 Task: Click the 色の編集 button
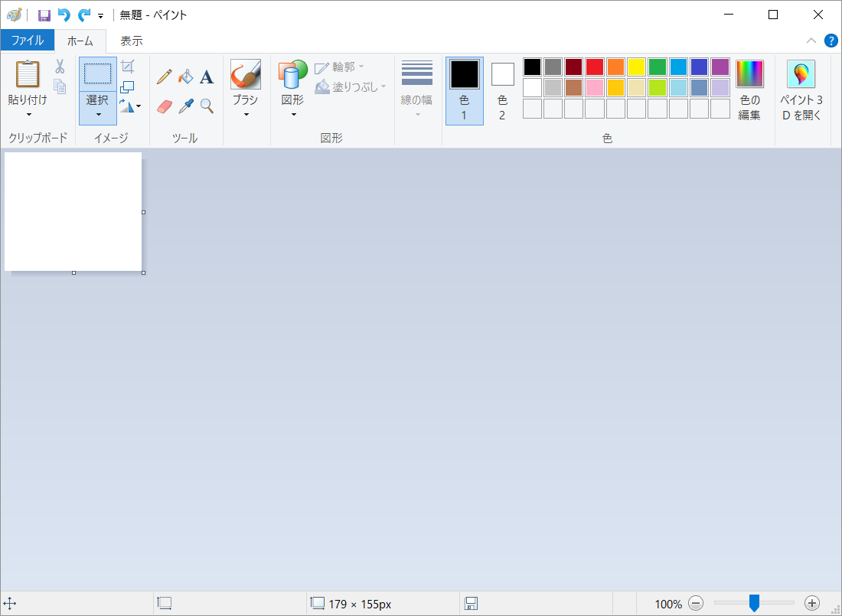click(749, 90)
